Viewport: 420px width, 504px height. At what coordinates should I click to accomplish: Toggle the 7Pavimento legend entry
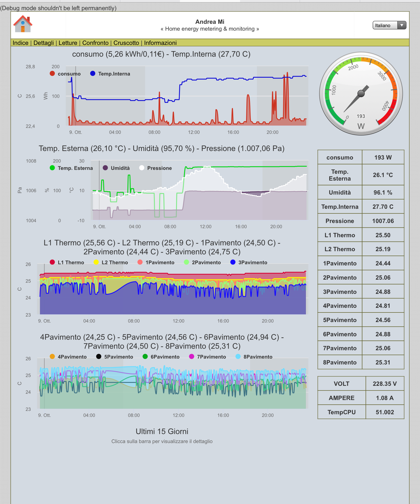(x=208, y=357)
